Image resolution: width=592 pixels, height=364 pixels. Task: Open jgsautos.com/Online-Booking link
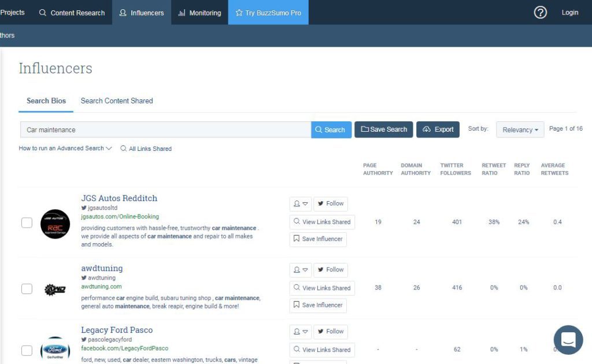click(x=120, y=217)
